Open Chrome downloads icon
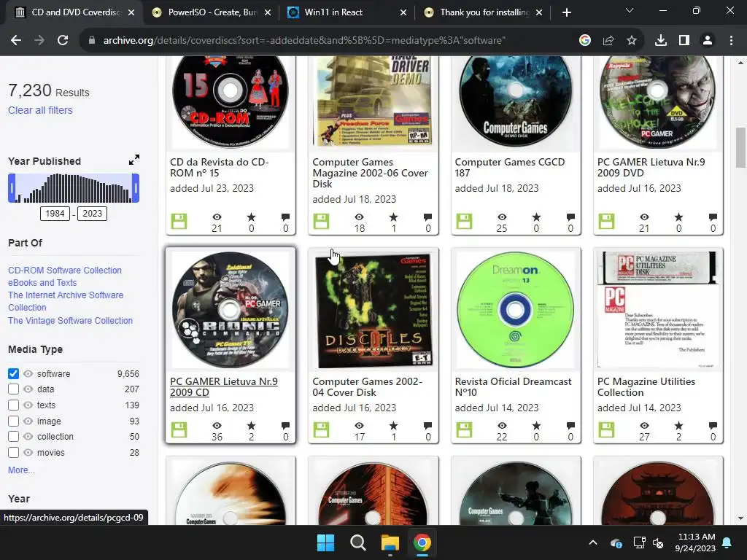Viewport: 747px width, 560px height. [661, 41]
